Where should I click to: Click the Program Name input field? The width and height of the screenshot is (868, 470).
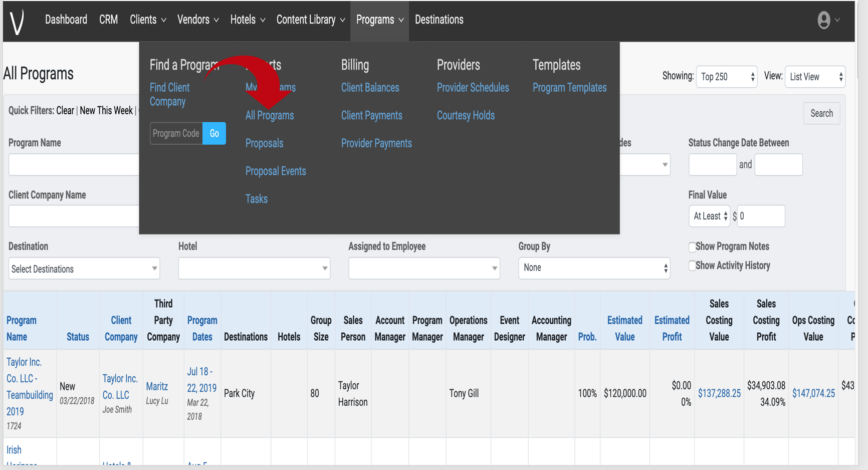[74, 165]
